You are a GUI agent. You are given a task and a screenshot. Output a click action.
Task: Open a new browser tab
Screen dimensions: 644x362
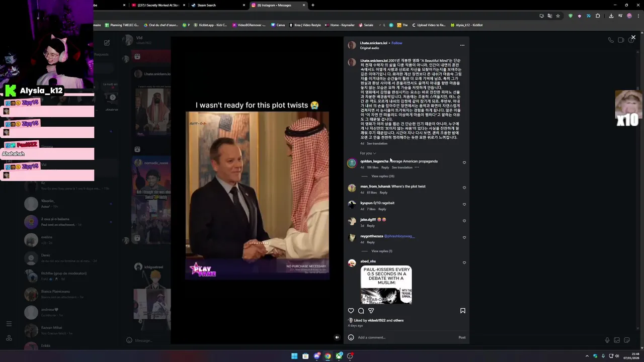313,5
